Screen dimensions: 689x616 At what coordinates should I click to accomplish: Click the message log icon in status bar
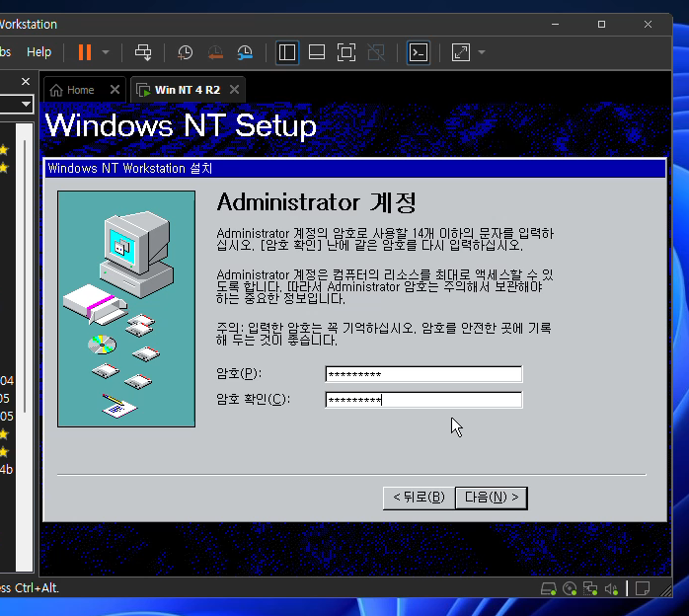click(x=643, y=588)
